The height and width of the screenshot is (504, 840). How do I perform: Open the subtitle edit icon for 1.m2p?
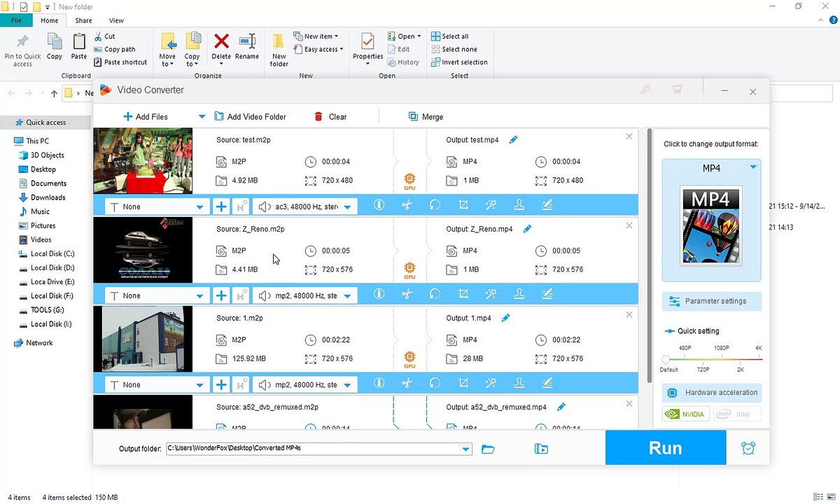[547, 384]
